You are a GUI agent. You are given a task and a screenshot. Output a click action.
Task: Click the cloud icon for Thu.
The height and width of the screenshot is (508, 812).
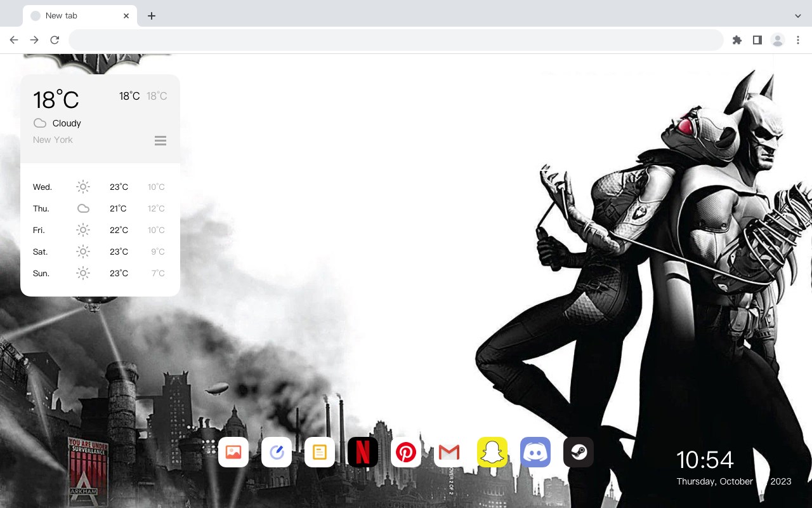click(83, 208)
